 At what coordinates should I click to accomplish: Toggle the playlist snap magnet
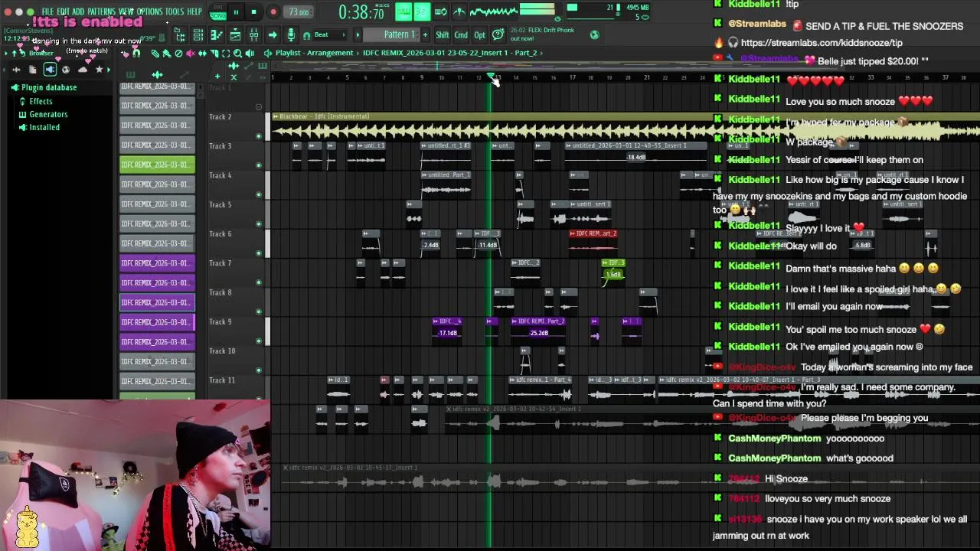[x=136, y=54]
